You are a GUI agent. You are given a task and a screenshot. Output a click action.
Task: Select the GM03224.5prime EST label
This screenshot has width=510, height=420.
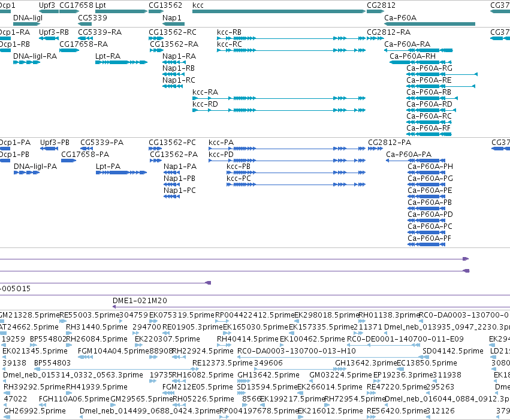coord(340,375)
